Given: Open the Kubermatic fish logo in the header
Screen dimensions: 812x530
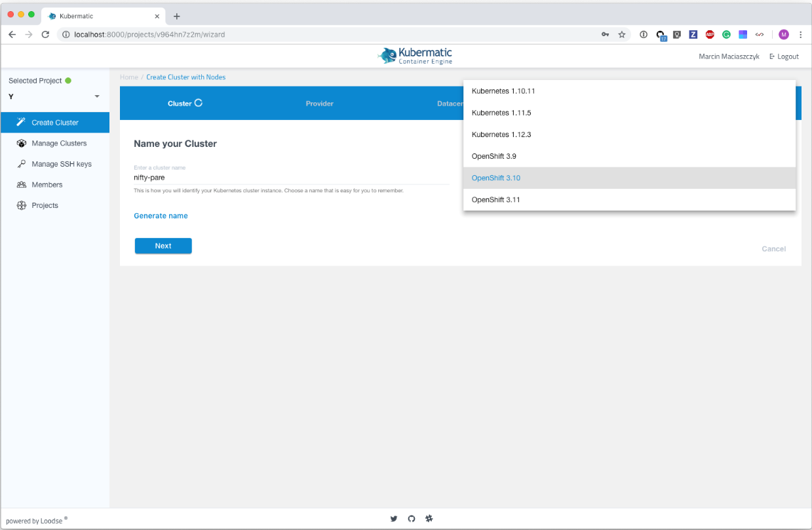Looking at the screenshot, I should [385, 56].
